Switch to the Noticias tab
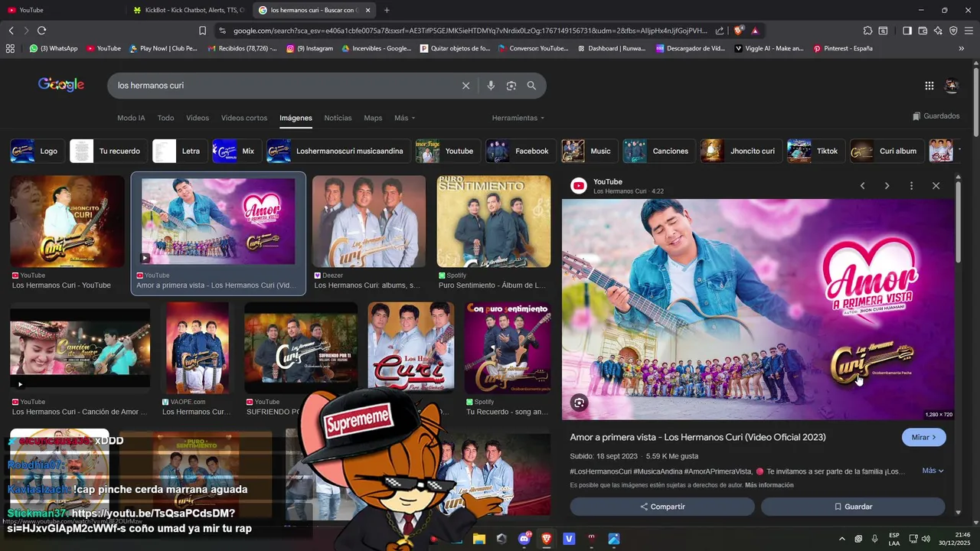 [338, 118]
